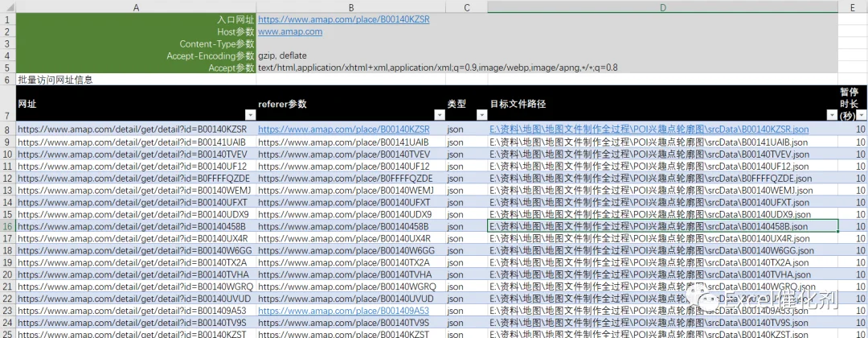
Task: Click the referer参数 header cell text
Action: (x=282, y=104)
